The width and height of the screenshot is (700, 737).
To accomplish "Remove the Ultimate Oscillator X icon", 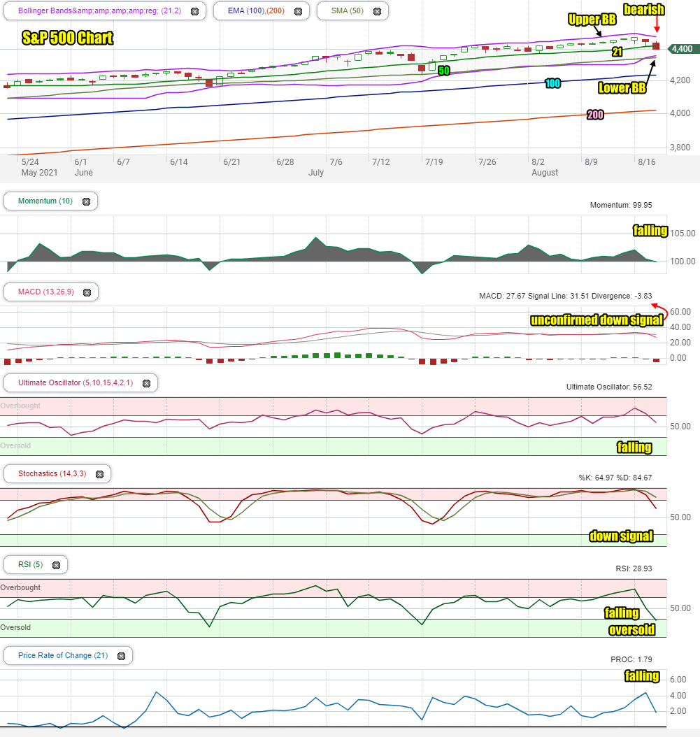I will [147, 383].
